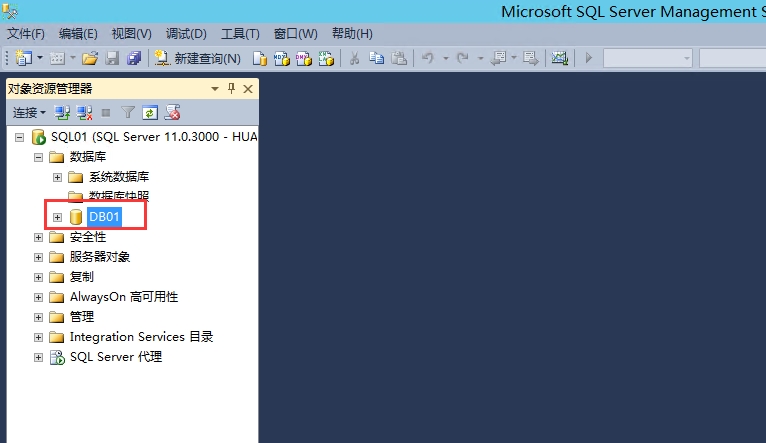Expand the AlwaysOn 高可用性 folder

[x=39, y=297]
